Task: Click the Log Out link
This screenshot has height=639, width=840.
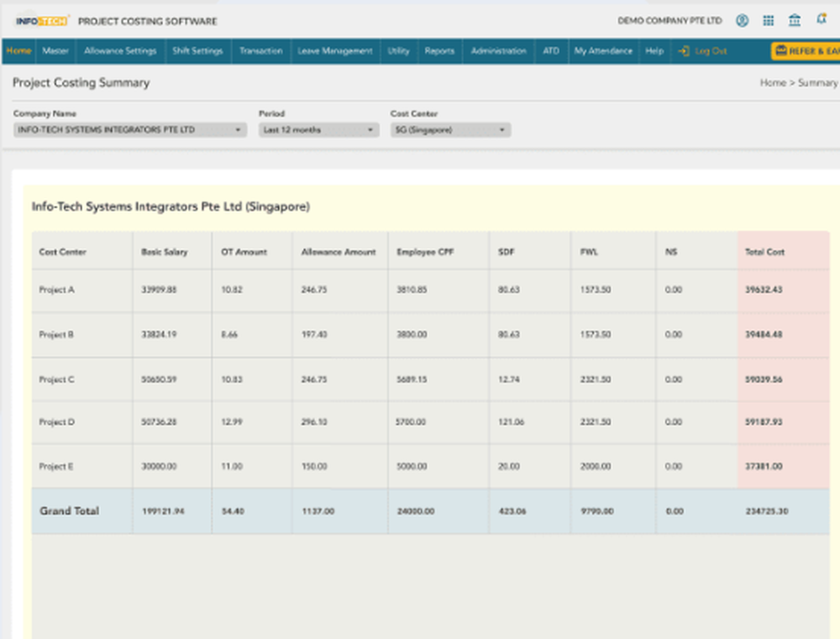Action: (711, 51)
